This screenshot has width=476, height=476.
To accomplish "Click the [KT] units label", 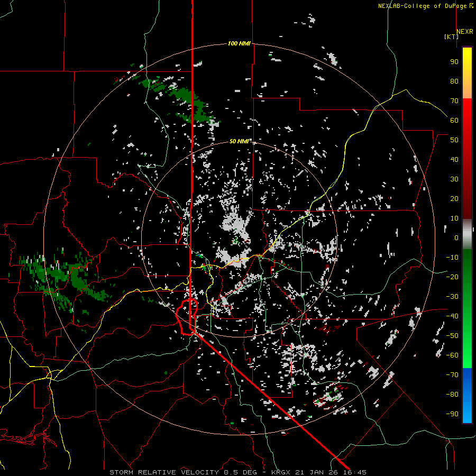I will point(451,36).
